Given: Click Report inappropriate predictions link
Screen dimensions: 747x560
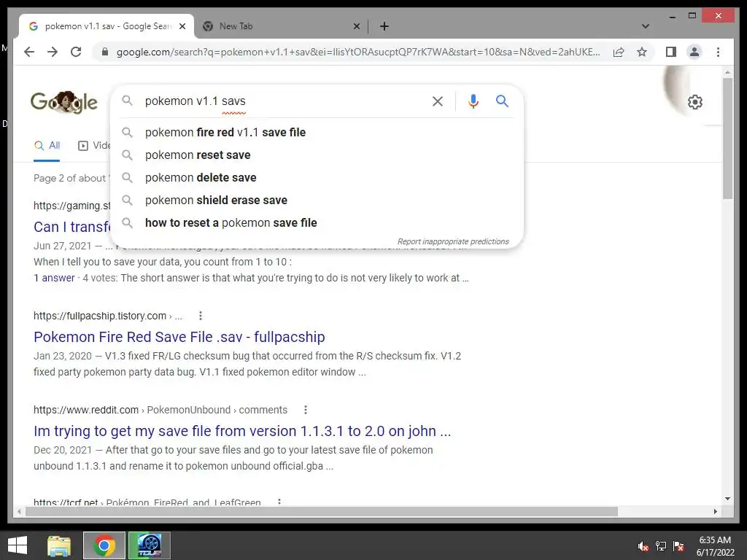Looking at the screenshot, I should (x=453, y=241).
